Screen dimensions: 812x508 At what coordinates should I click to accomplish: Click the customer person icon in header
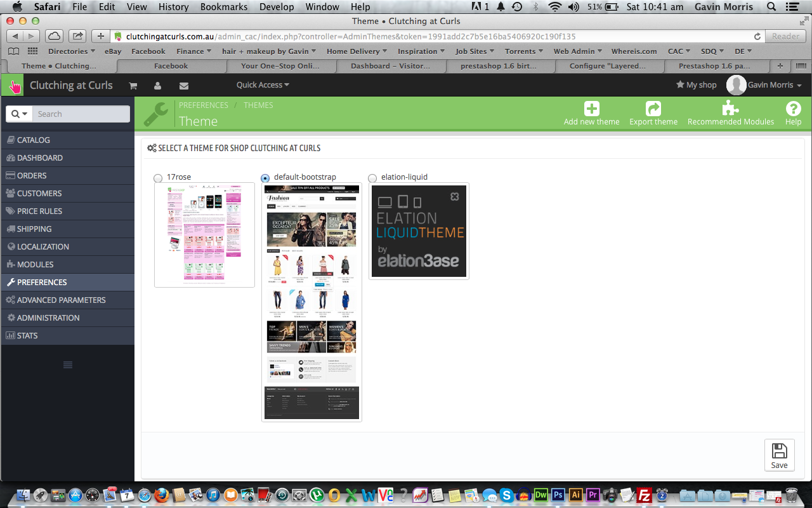[158, 86]
